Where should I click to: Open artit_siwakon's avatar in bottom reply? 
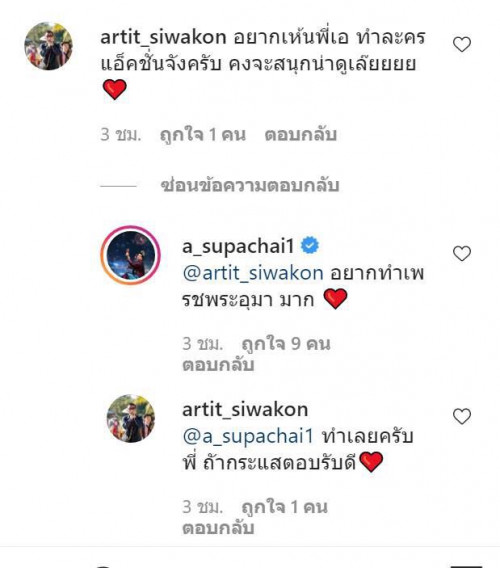(x=131, y=418)
